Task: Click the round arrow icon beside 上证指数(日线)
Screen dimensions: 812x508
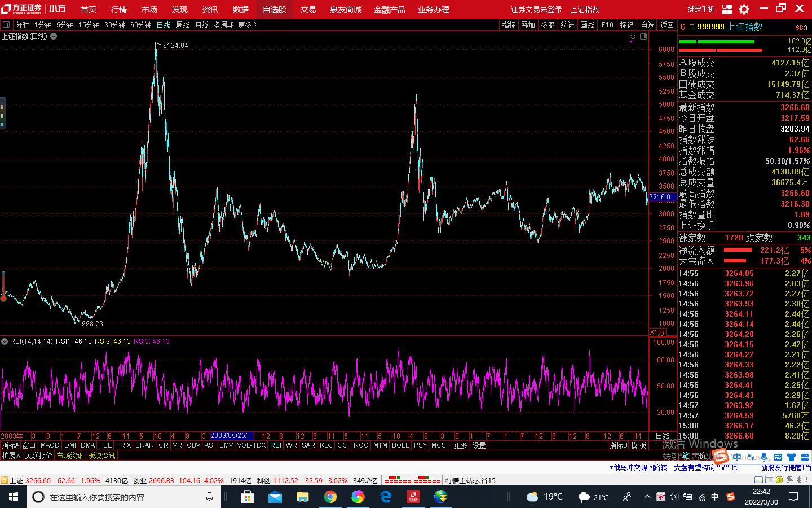Action: pos(54,36)
